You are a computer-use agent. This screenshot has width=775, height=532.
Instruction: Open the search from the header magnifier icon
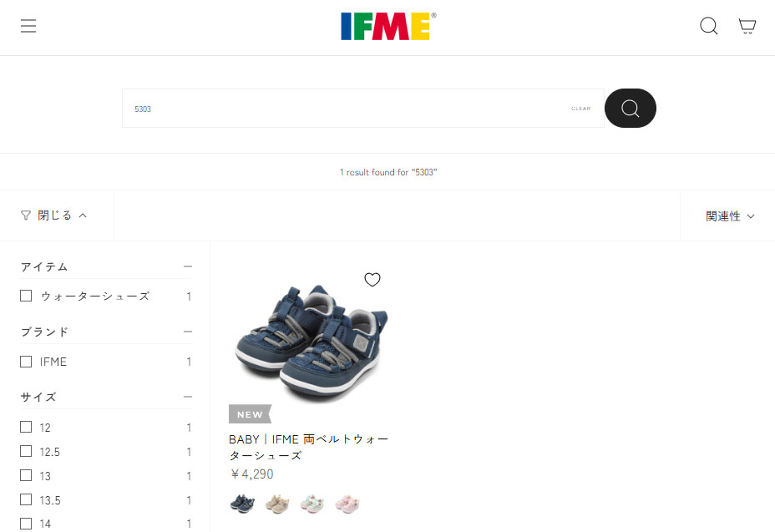pos(708,26)
